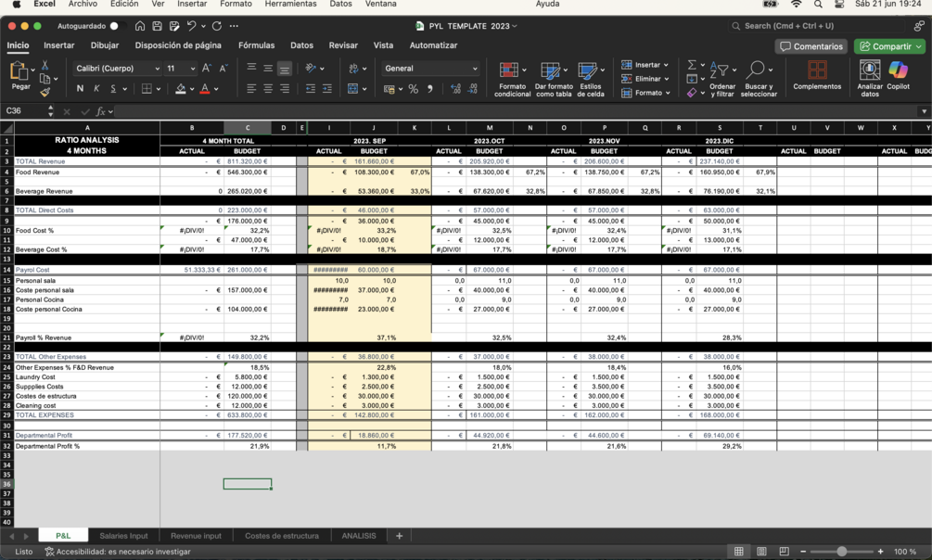Image resolution: width=932 pixels, height=560 pixels.
Task: Open the Disposición de página tab
Action: pos(178,45)
